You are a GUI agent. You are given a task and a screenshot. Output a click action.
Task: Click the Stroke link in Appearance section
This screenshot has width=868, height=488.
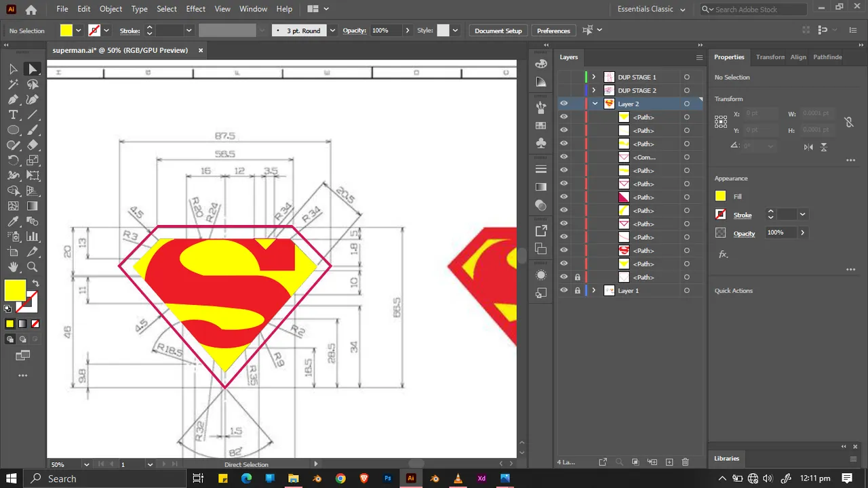[x=743, y=215]
